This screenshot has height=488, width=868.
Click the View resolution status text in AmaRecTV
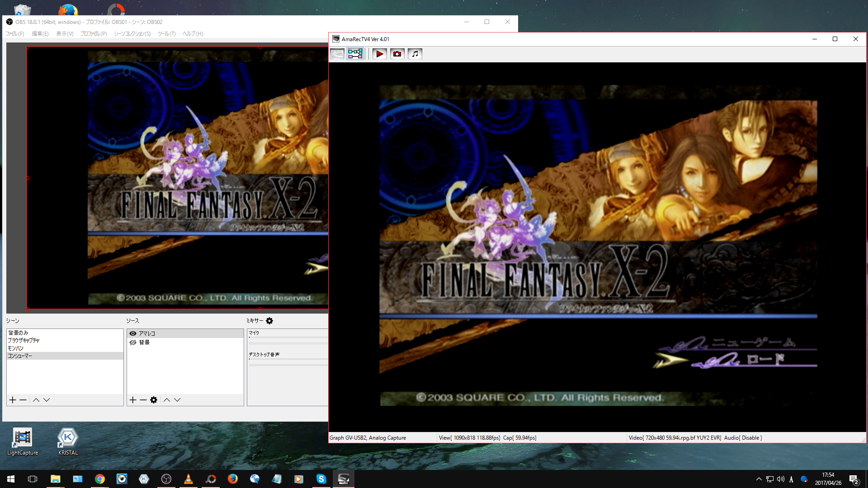[469, 438]
